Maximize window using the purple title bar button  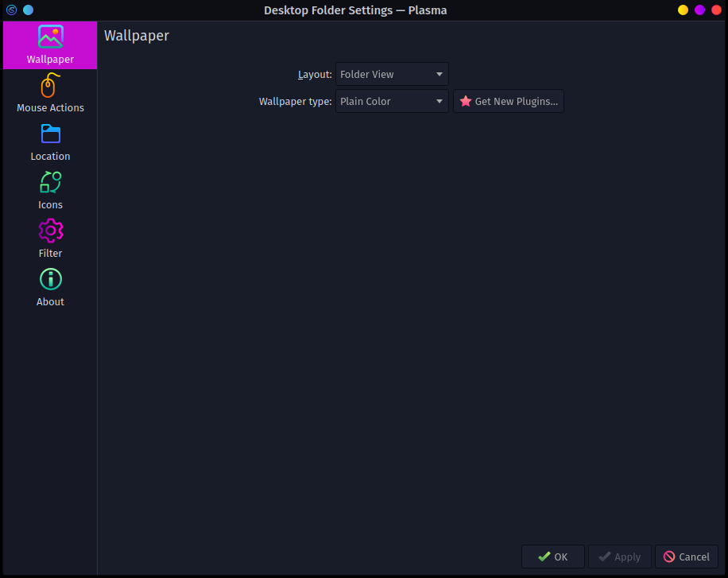click(699, 10)
